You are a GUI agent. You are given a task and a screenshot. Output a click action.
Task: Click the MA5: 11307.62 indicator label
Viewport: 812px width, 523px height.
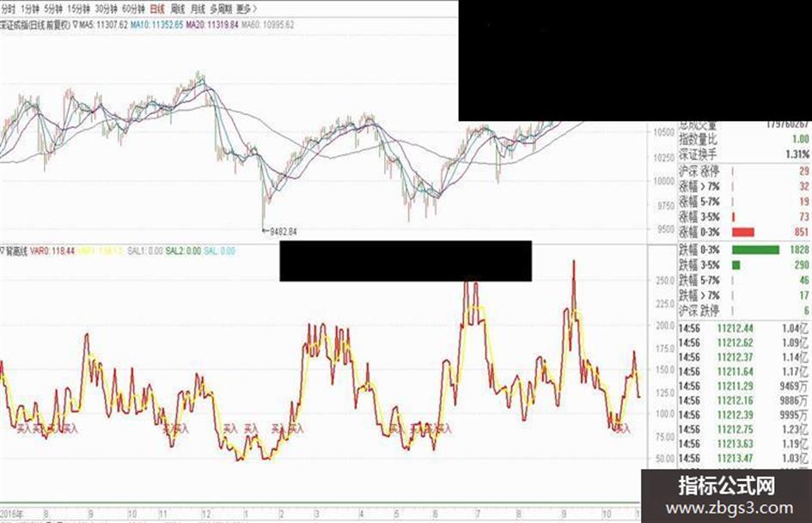click(103, 25)
